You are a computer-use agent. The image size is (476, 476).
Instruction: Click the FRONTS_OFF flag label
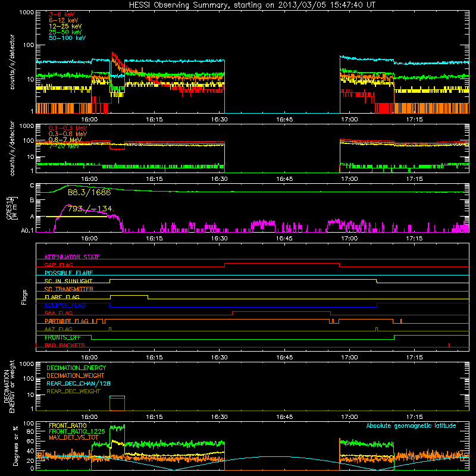point(62,337)
